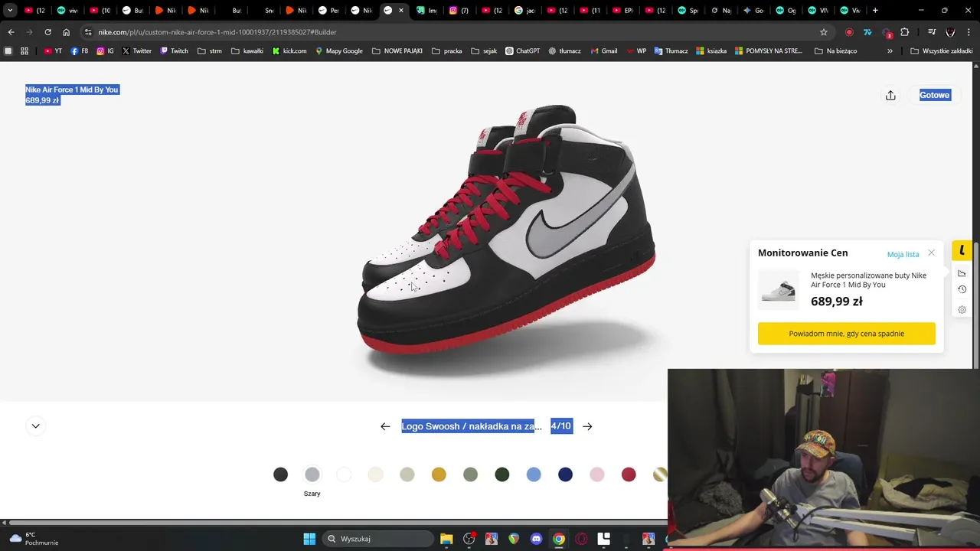Screen dimensions: 980x551
Task: Open the kick.com bookmark
Action: click(x=289, y=51)
